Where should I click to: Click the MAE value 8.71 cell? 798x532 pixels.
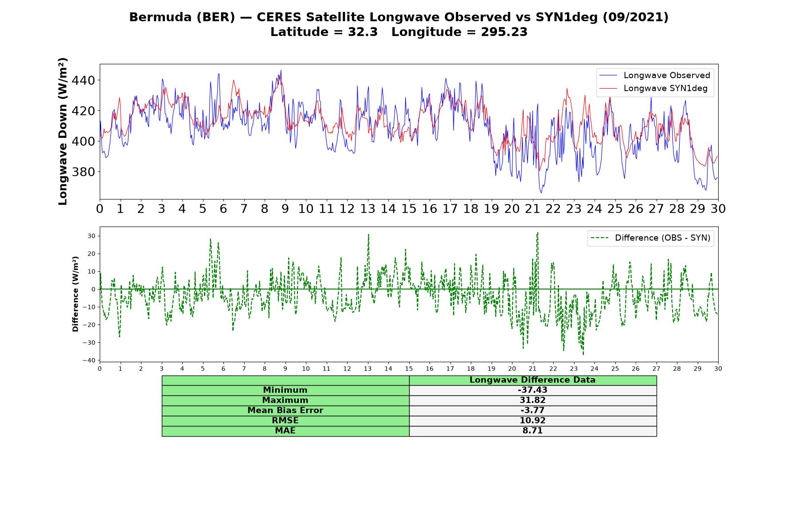click(x=533, y=431)
